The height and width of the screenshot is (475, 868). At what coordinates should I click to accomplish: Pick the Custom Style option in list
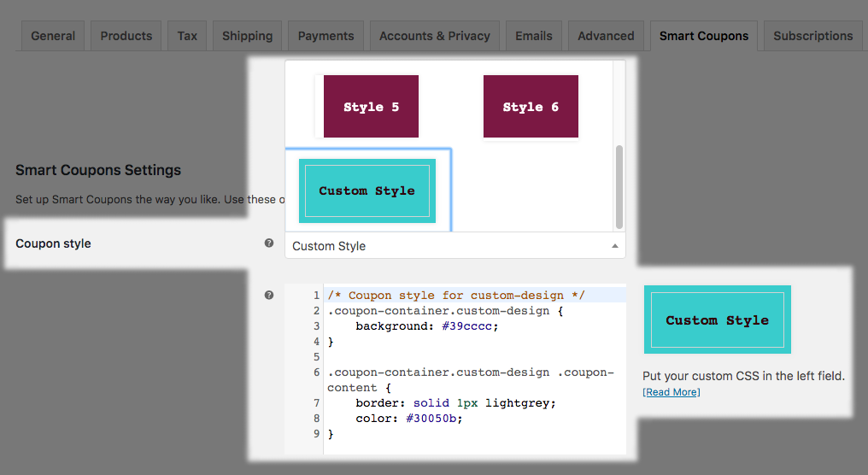[367, 191]
